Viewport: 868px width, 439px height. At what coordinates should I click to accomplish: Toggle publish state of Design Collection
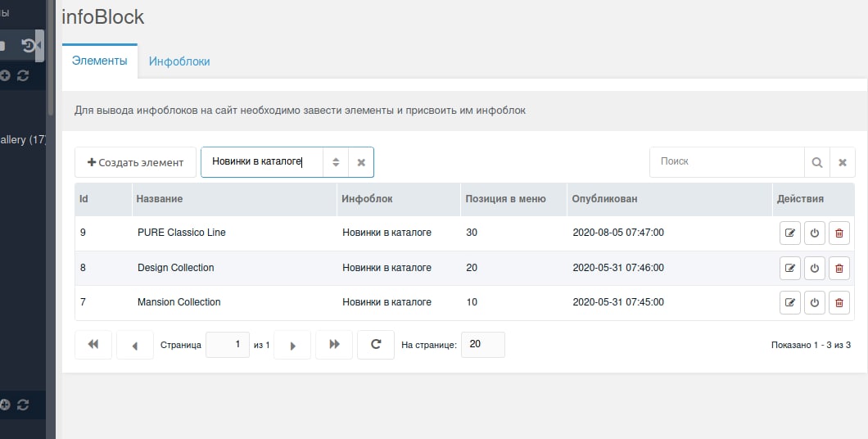click(x=814, y=268)
